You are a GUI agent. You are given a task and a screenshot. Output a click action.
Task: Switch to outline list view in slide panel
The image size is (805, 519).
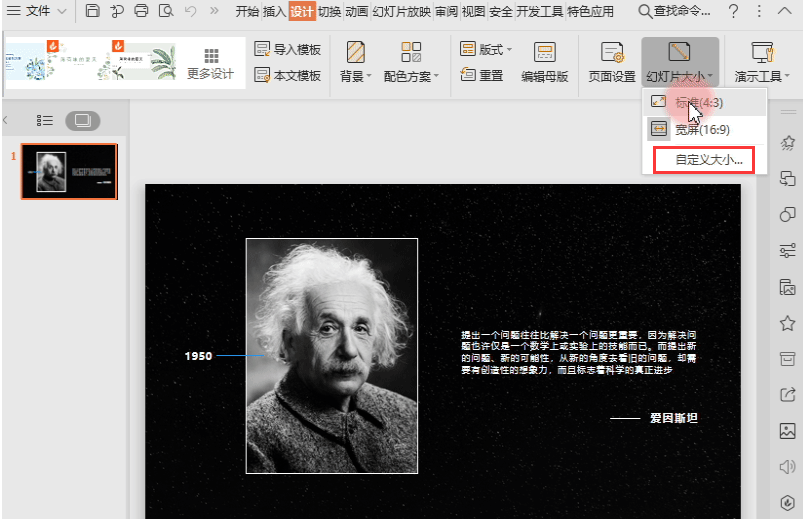(x=45, y=120)
